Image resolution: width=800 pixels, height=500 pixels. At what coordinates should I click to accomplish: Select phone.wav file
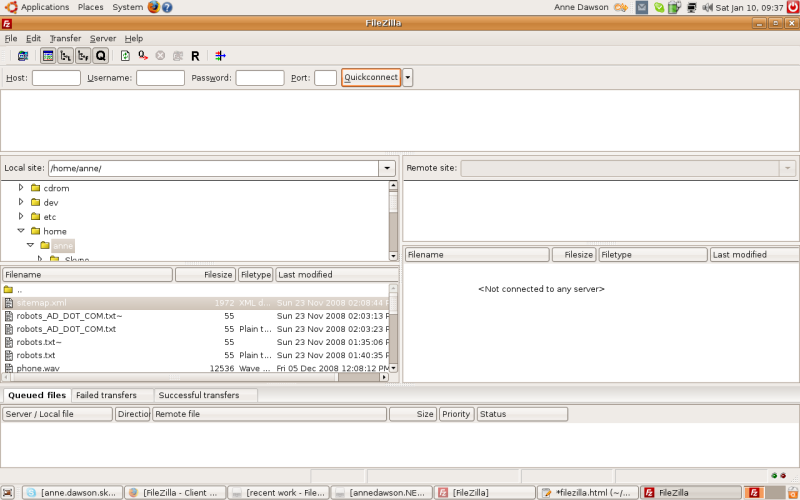click(195, 368)
